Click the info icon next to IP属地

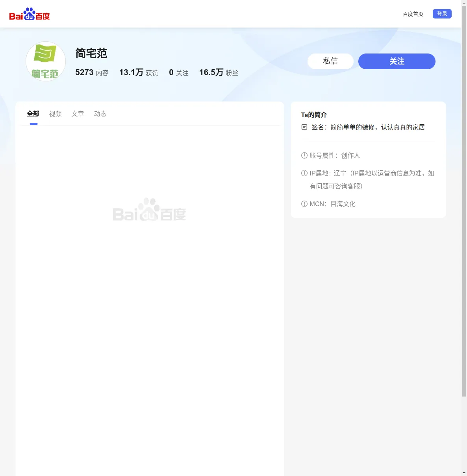(304, 173)
